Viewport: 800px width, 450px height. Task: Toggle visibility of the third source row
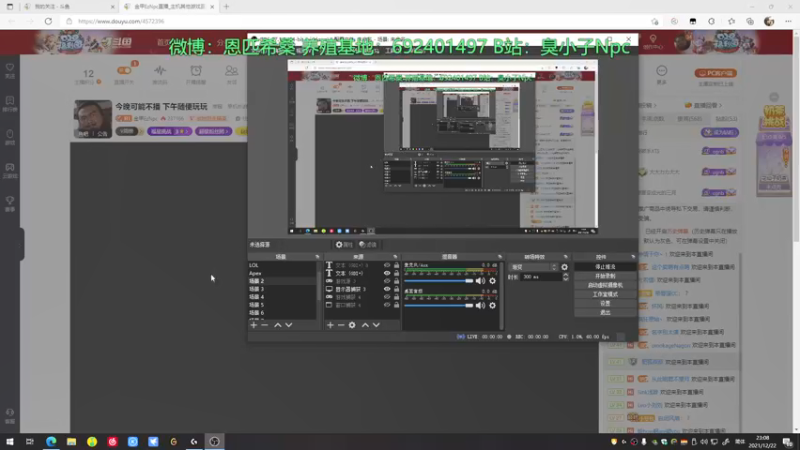(387, 281)
